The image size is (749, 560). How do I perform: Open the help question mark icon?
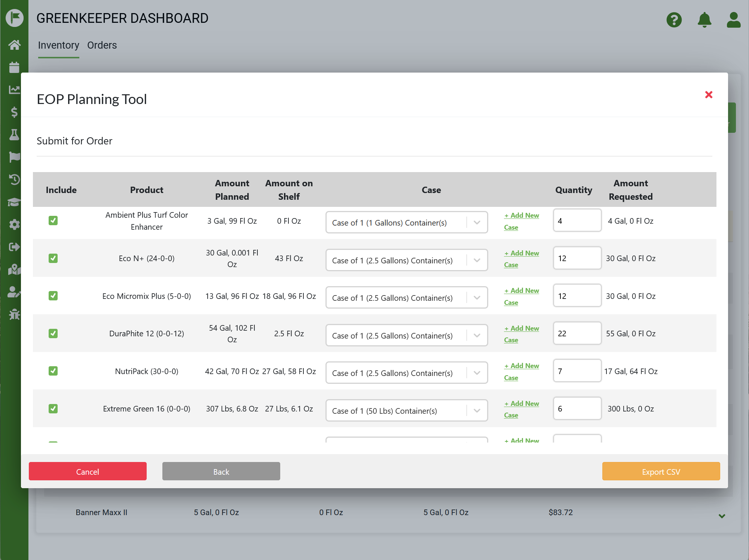(x=674, y=20)
